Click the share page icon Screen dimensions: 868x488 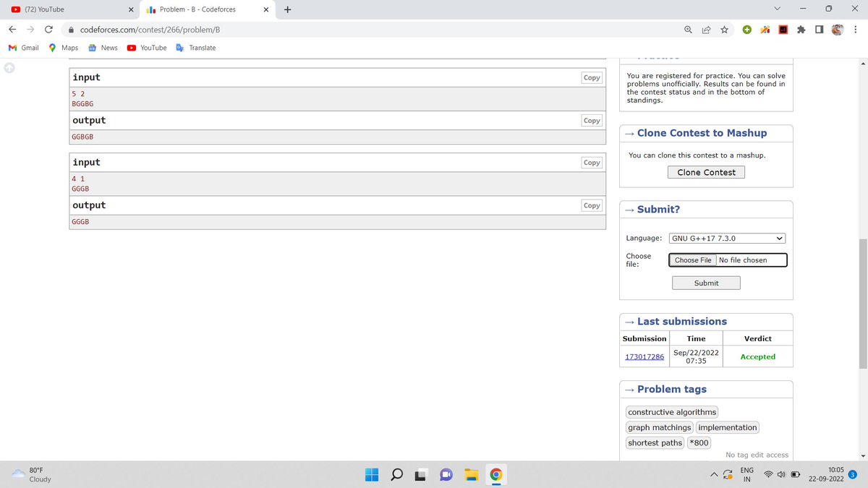click(706, 30)
